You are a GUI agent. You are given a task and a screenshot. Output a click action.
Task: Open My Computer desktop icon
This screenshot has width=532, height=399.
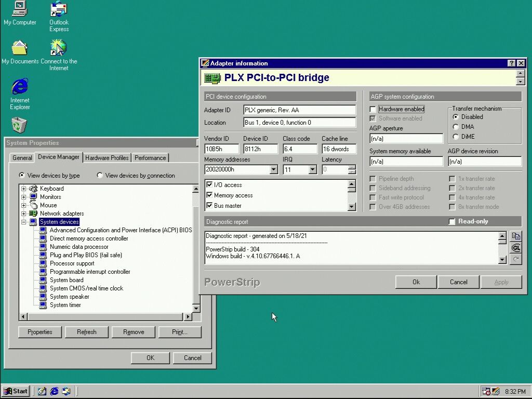click(20, 14)
